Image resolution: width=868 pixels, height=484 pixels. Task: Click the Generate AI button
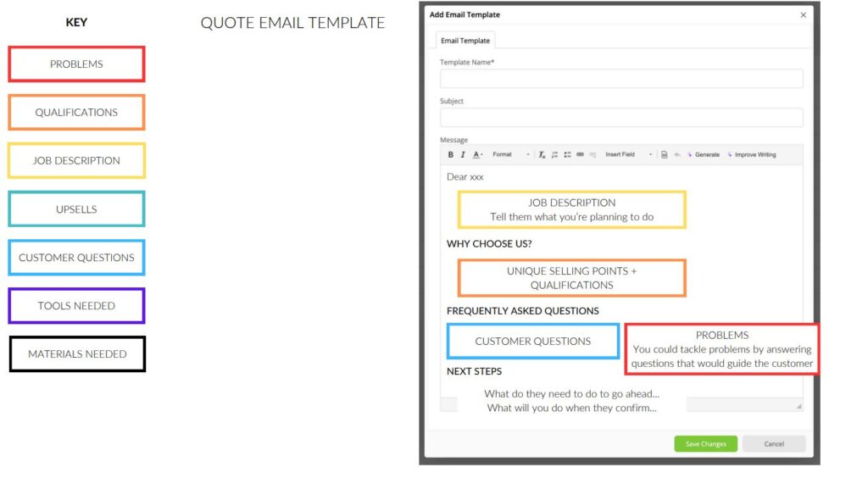coord(704,154)
